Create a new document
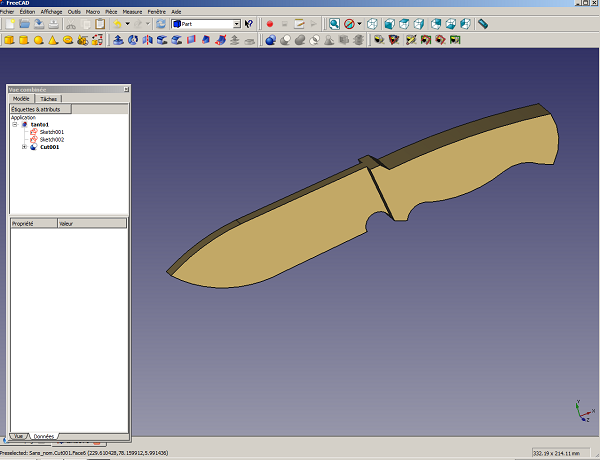600x460 pixels. point(10,24)
